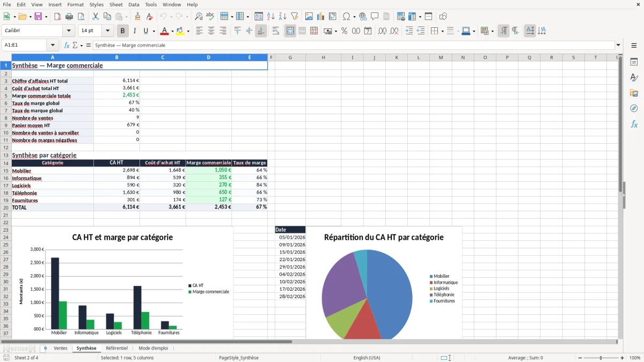The width and height of the screenshot is (644, 362).
Task: Center text horizontally
Action: click(211, 31)
